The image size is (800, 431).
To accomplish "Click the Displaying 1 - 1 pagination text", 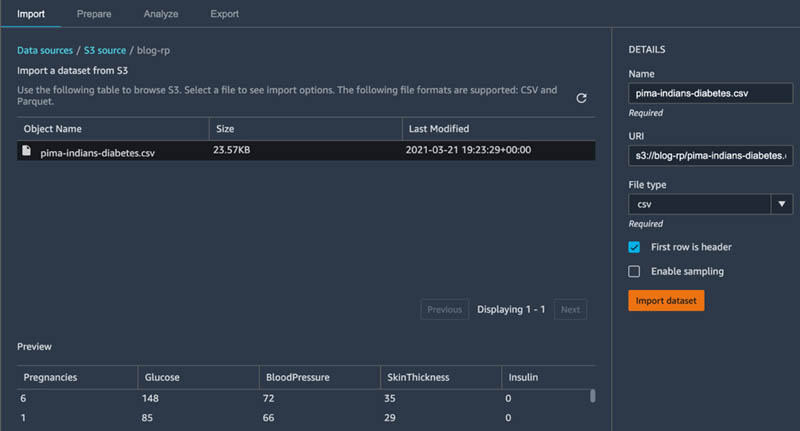I will point(511,310).
